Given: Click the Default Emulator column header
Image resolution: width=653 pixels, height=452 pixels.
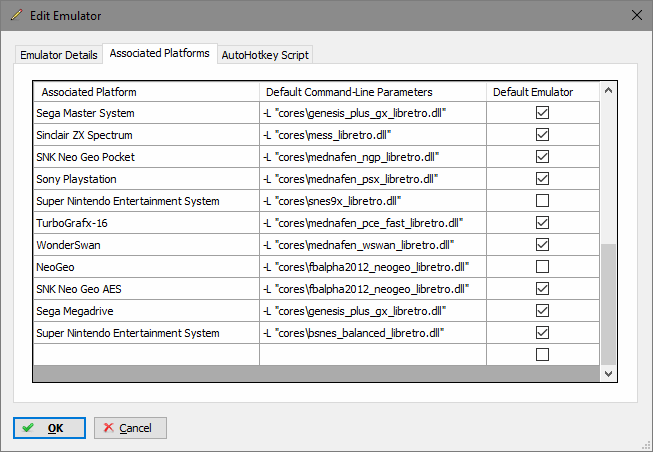Looking at the screenshot, I should (543, 92).
